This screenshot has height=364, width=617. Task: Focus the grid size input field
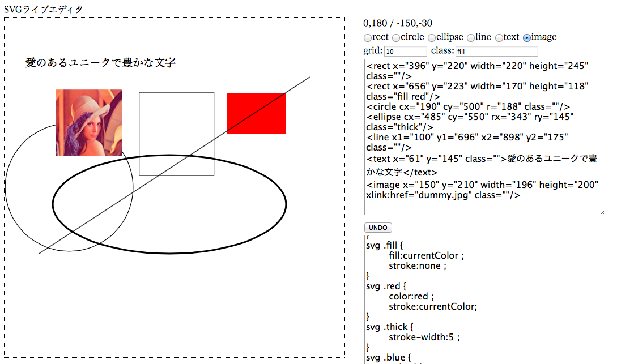click(x=405, y=52)
